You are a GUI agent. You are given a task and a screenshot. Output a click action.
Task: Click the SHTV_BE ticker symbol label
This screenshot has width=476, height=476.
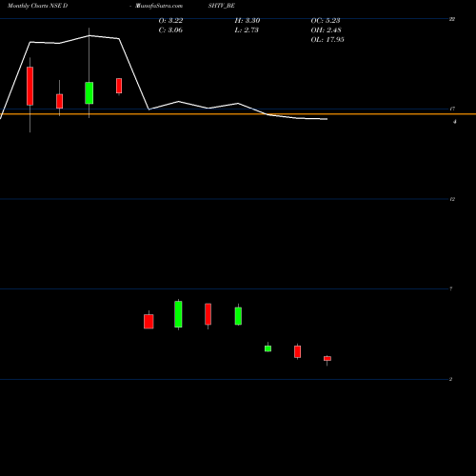(x=222, y=6)
